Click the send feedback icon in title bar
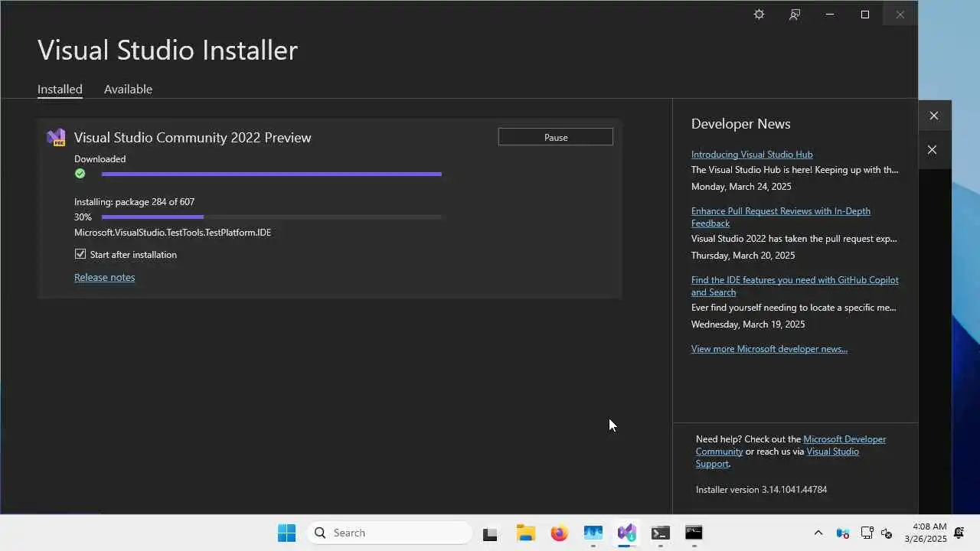 click(795, 15)
